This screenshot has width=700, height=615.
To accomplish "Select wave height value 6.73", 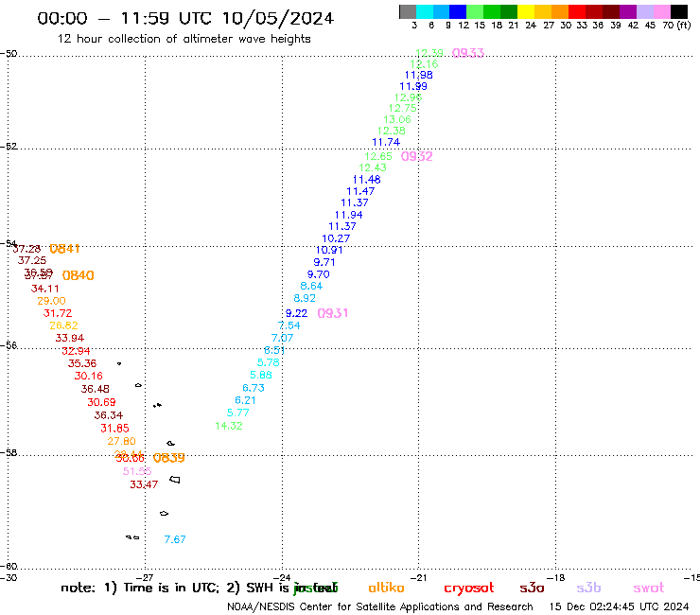I will click(254, 388).
